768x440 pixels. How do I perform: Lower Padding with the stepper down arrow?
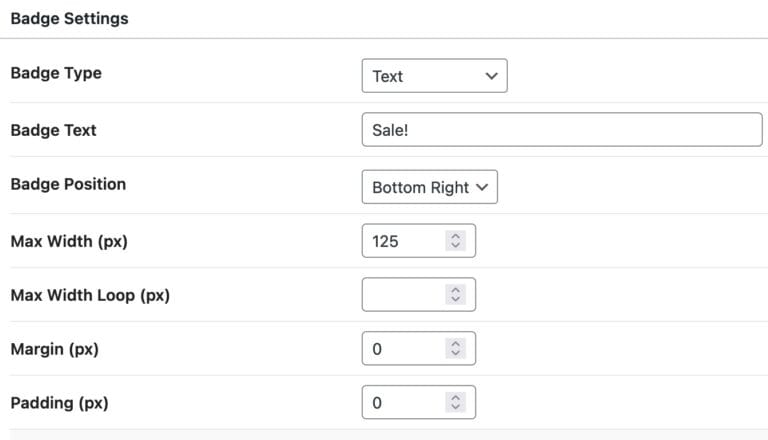coord(456,408)
